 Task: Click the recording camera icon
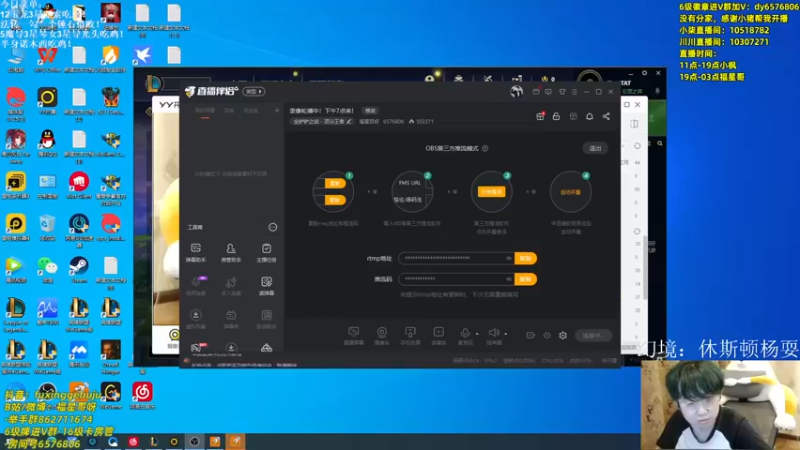530,336
